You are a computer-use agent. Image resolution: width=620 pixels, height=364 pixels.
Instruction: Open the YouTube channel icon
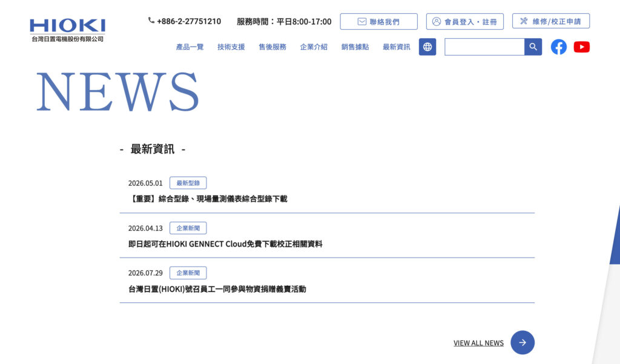(582, 47)
